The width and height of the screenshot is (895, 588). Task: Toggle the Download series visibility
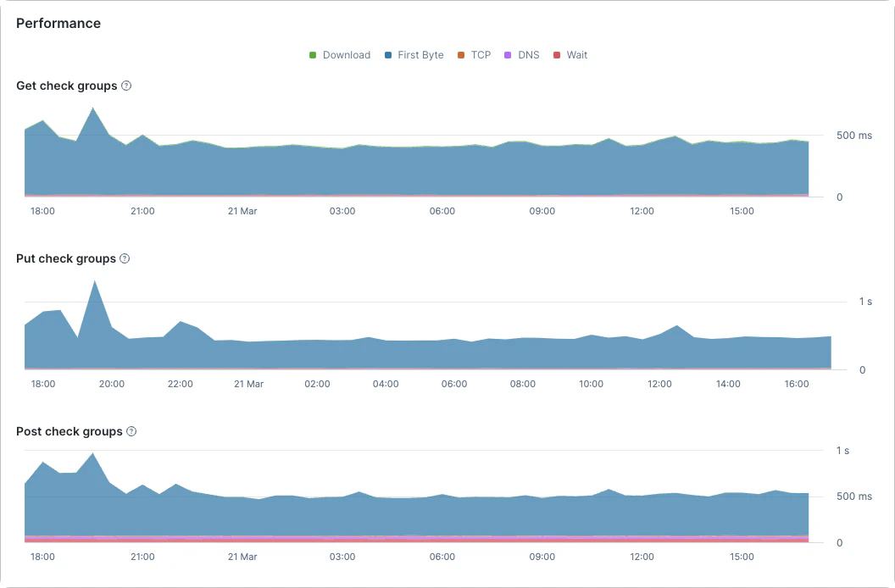click(x=339, y=54)
